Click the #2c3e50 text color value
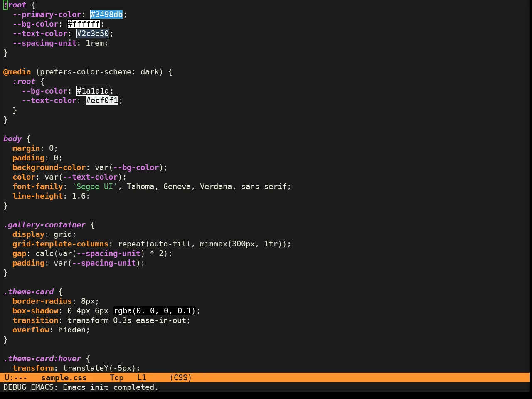 pyautogui.click(x=93, y=34)
